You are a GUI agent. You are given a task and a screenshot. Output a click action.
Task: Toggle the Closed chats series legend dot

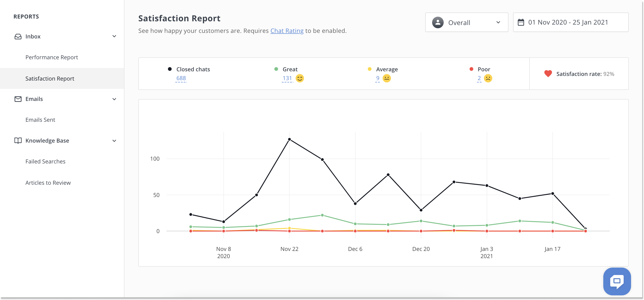pyautogui.click(x=170, y=69)
